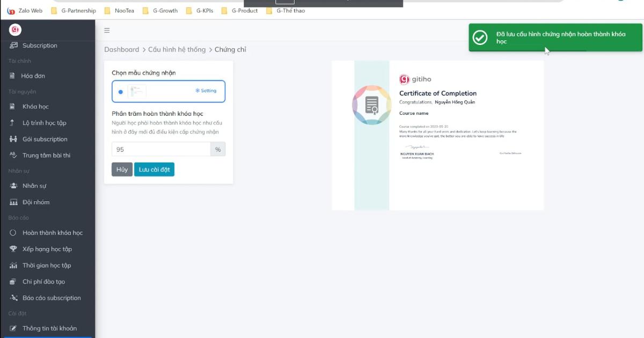
Task: Go to Cấu hình hệ thống breadcrumb
Action: tap(177, 49)
